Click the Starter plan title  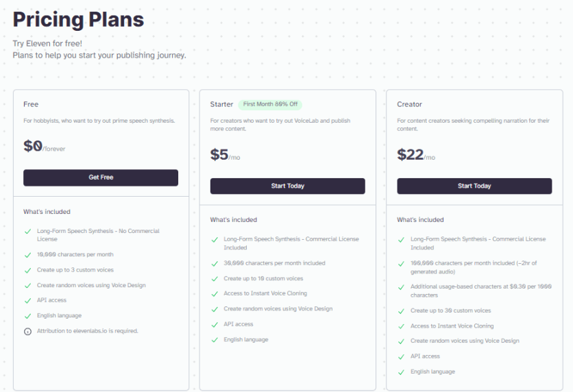tap(221, 104)
